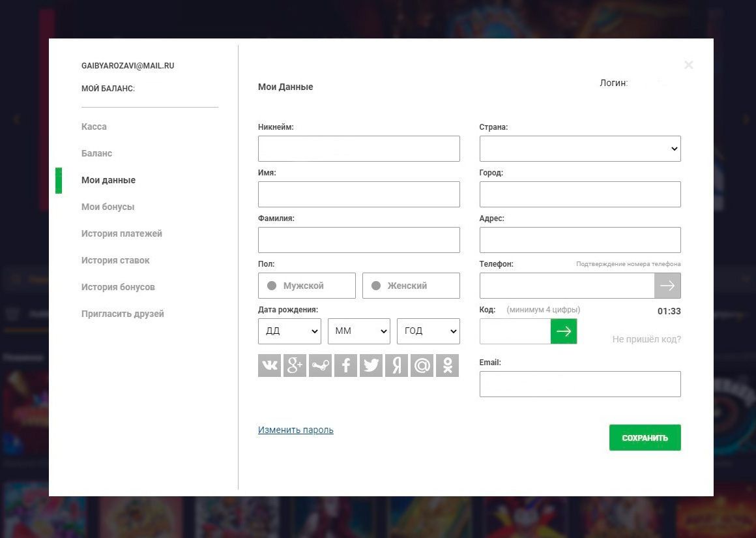Select the Мужской gender option
756x538 pixels.
[306, 286]
